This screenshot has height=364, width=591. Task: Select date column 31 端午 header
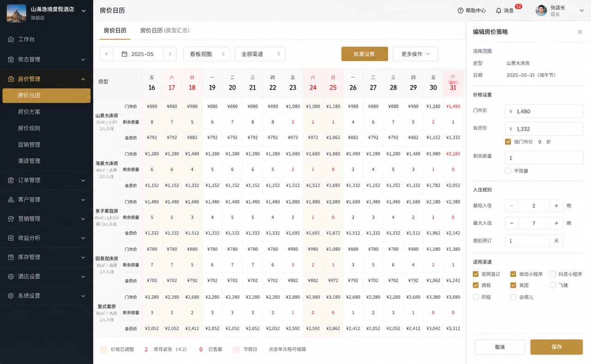(x=453, y=84)
